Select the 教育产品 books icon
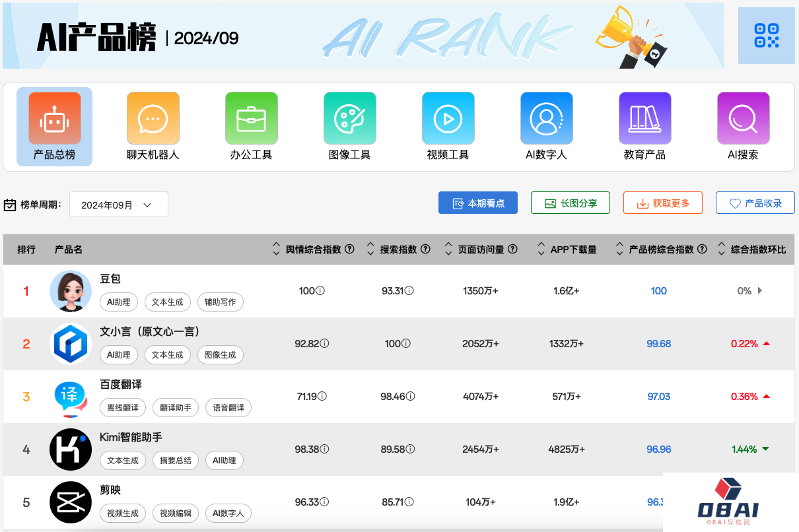Viewport: 799px width, 532px height. pyautogui.click(x=644, y=117)
